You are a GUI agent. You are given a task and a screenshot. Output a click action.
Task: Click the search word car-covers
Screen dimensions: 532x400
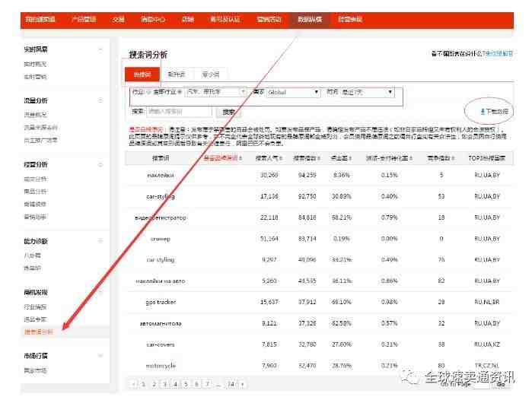161,344
